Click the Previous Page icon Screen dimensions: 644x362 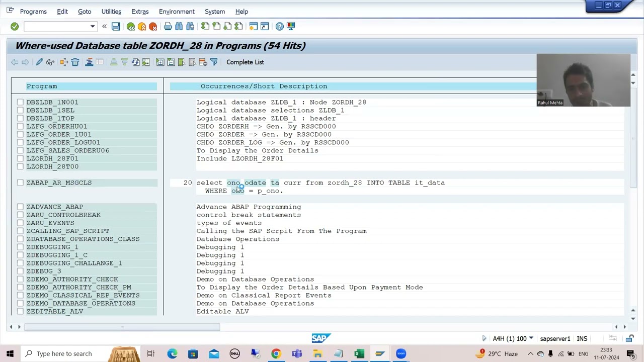coord(216,26)
